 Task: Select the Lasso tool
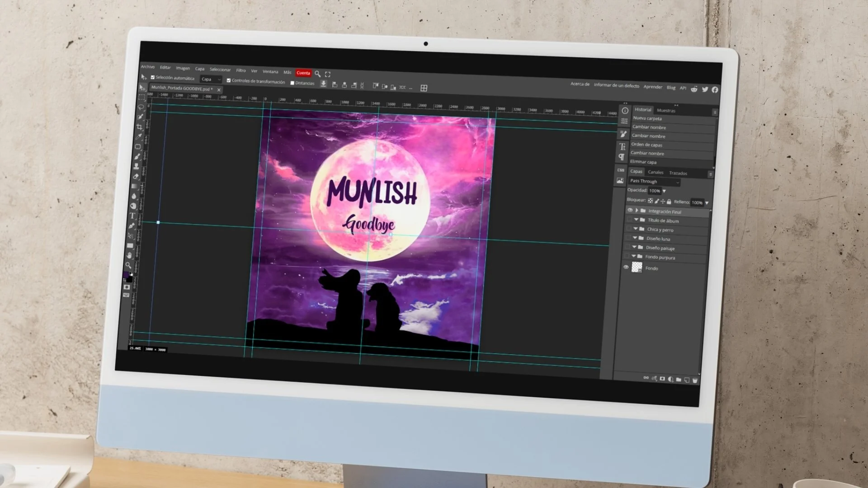[141, 107]
